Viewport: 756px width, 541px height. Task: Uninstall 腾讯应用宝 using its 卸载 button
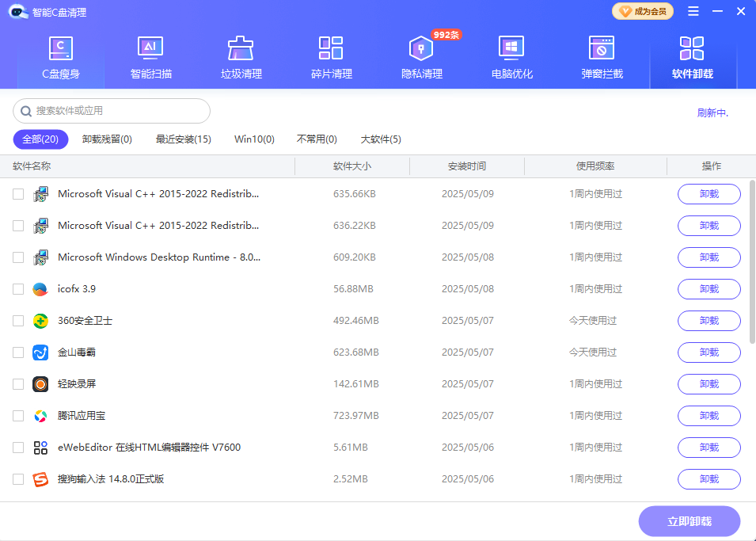(x=709, y=416)
